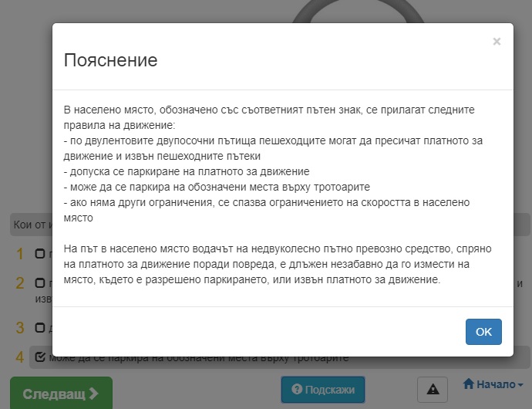532x409 pixels.
Task: Click the home icon next to Начало
Action: coord(469,384)
